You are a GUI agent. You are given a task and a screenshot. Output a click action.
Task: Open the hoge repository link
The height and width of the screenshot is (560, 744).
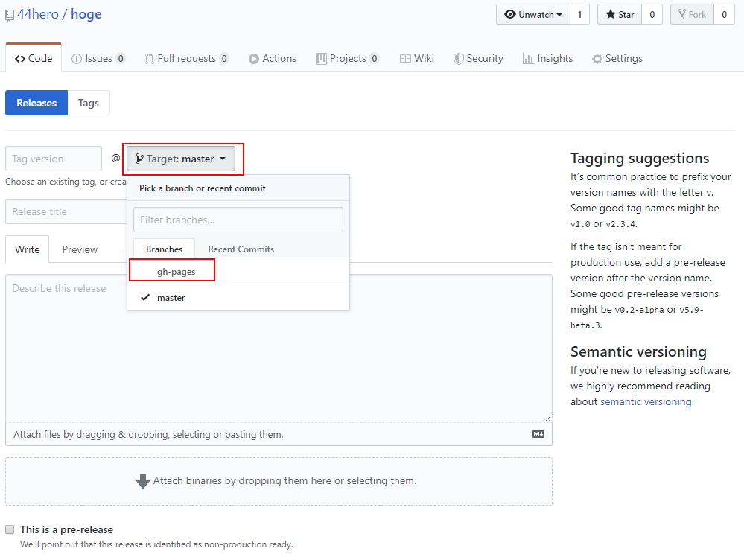(x=86, y=14)
